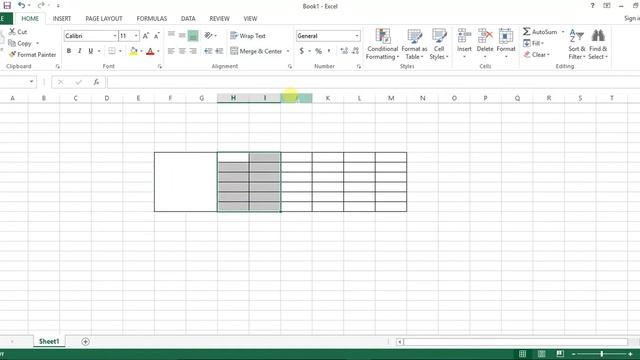Viewport: 640px width, 360px height.
Task: Toggle Bold formatting
Action: point(69,51)
